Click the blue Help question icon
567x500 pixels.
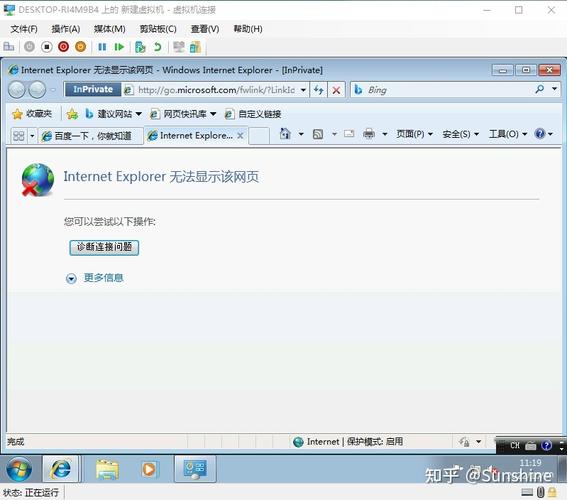point(540,134)
